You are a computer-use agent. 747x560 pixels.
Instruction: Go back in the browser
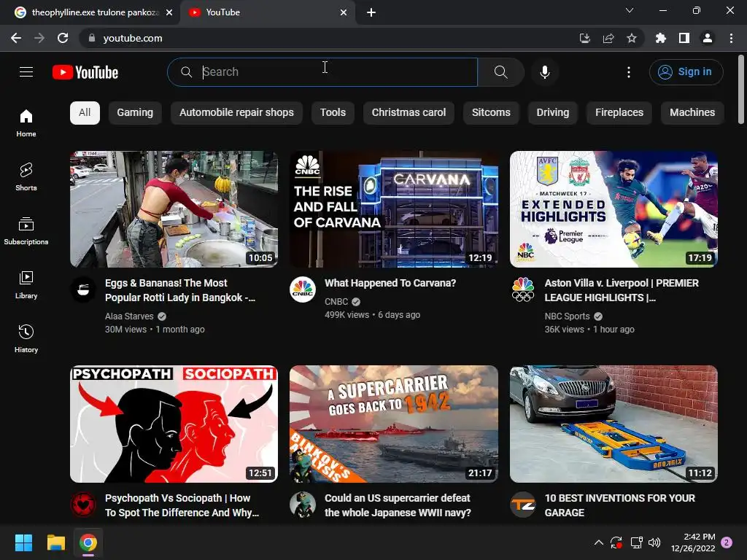16,38
